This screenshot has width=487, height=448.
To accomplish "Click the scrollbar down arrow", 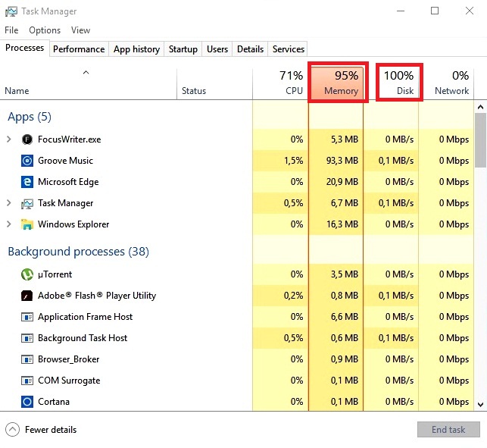I will (480, 405).
